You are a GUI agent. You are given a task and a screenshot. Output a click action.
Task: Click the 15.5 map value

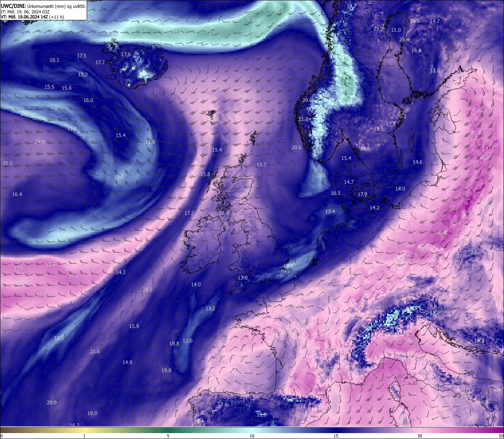click(x=49, y=87)
